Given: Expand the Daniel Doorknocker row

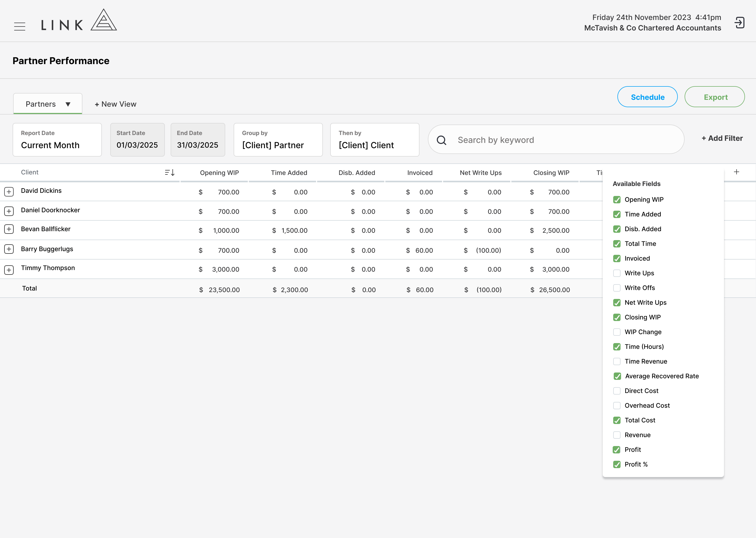Looking at the screenshot, I should (9, 211).
